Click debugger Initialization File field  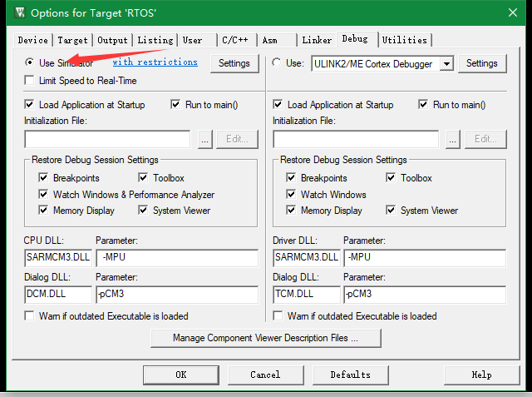coord(356,139)
